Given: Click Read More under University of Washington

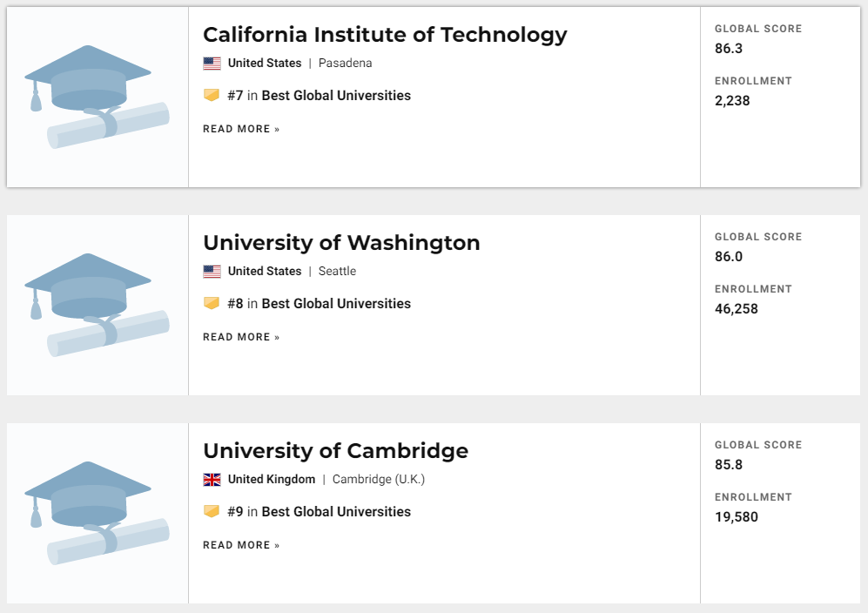Looking at the screenshot, I should pos(241,337).
